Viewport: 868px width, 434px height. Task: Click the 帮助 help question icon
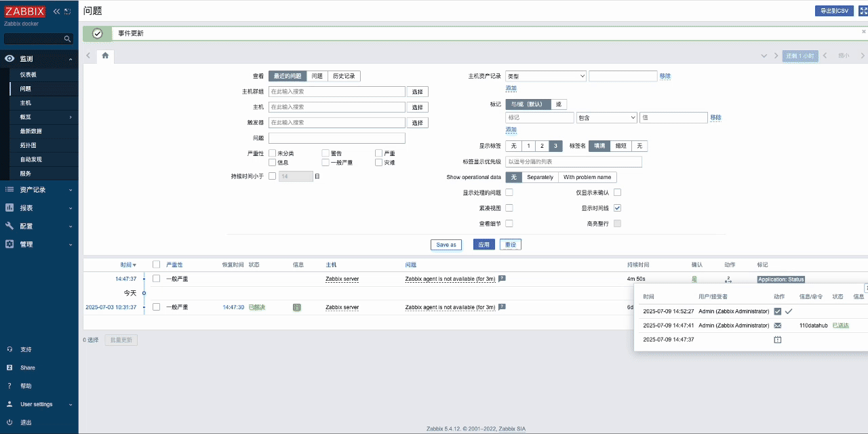pos(9,386)
